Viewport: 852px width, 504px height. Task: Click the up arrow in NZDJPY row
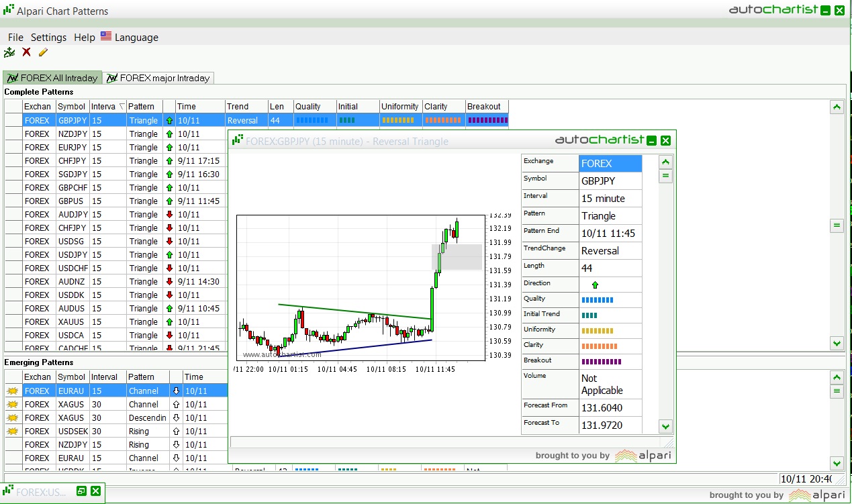(169, 134)
